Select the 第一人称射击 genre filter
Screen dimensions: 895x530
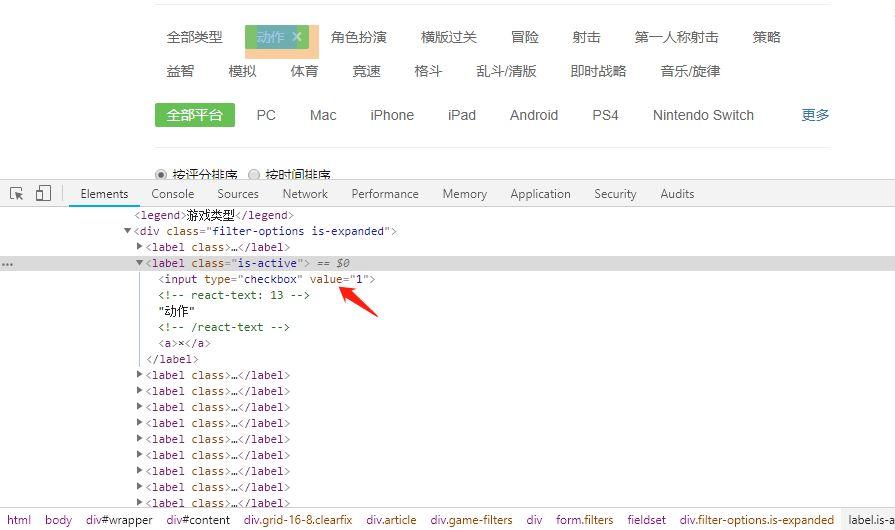click(676, 37)
